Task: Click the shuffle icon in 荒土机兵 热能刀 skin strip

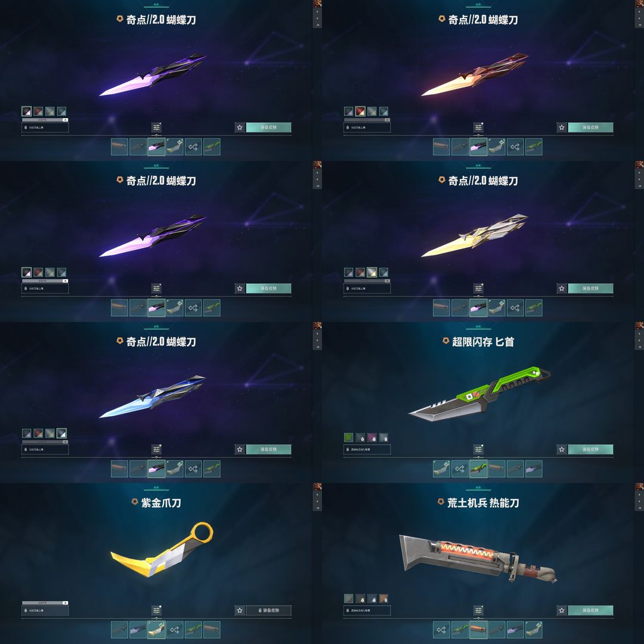Action: tap(441, 630)
